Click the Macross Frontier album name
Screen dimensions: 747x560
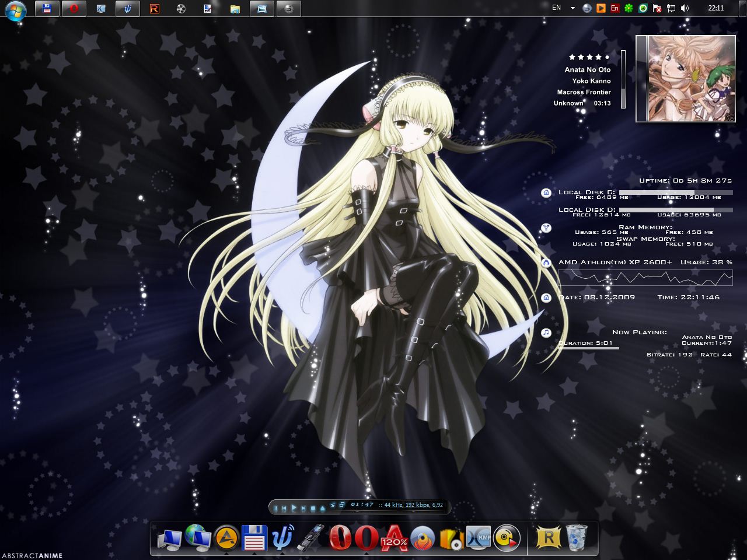[584, 92]
